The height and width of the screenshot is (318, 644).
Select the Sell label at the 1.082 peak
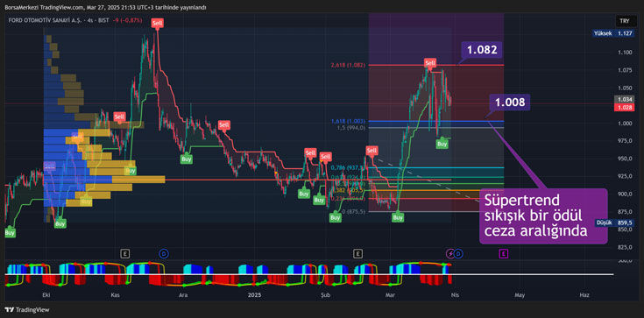[x=430, y=63]
